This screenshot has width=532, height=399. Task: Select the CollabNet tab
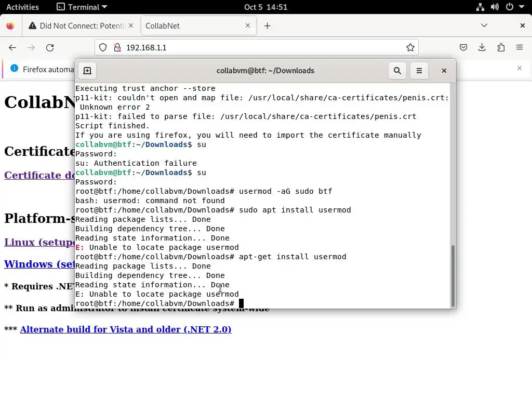point(198,26)
